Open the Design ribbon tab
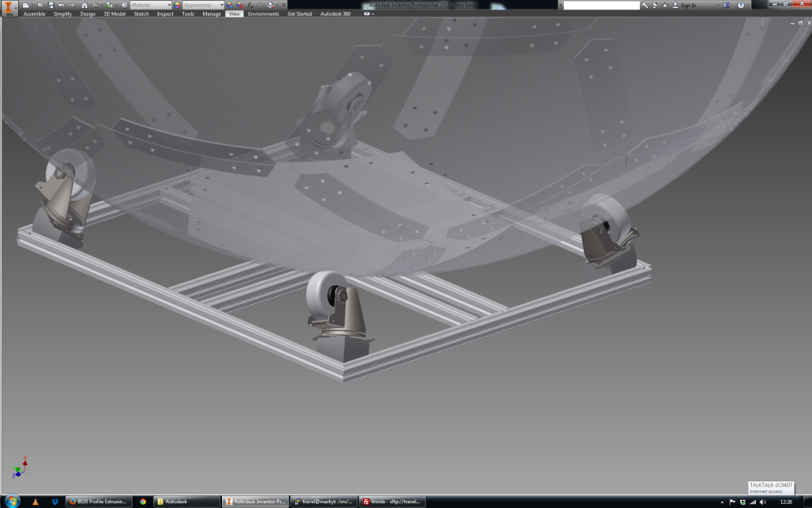Image resolution: width=812 pixels, height=508 pixels. coord(87,14)
